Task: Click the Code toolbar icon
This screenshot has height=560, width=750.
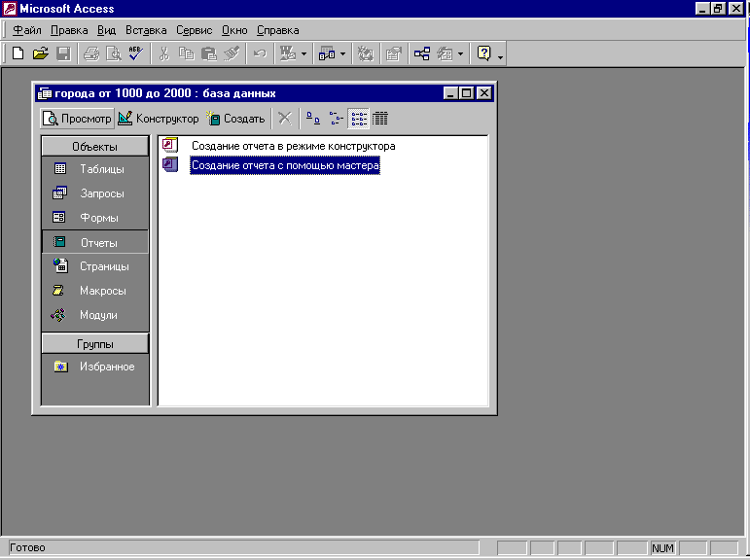Action: click(x=366, y=53)
